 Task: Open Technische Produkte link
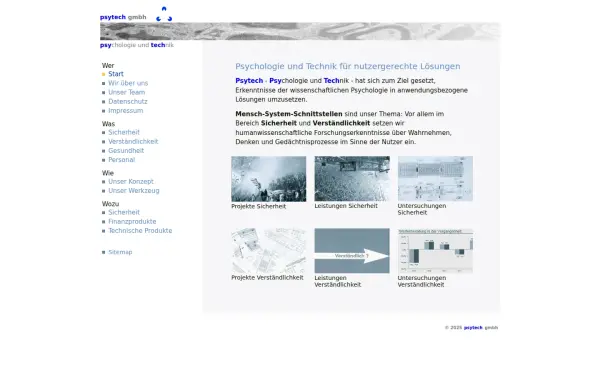coord(140,231)
